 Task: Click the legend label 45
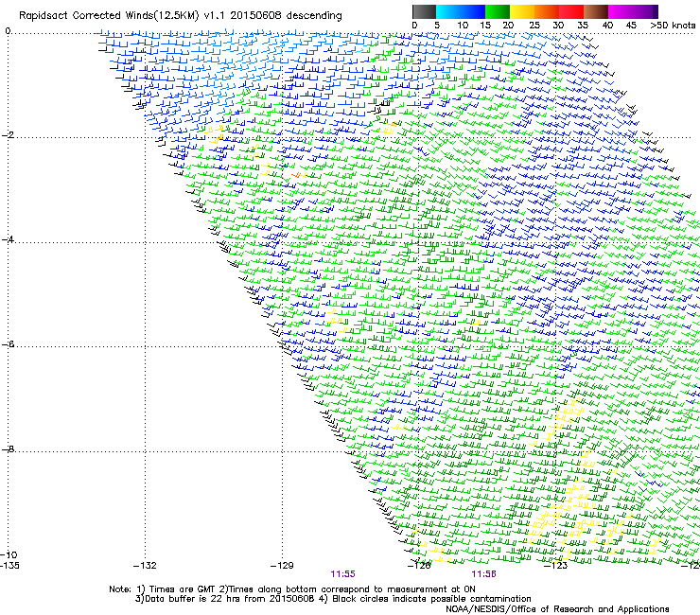pyautogui.click(x=631, y=26)
